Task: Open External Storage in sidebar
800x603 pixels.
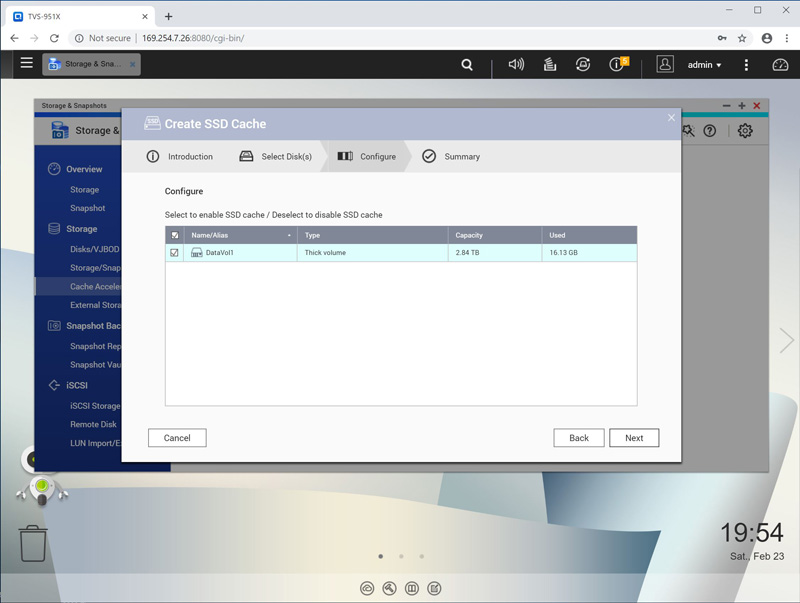Action: pyautogui.click(x=95, y=305)
